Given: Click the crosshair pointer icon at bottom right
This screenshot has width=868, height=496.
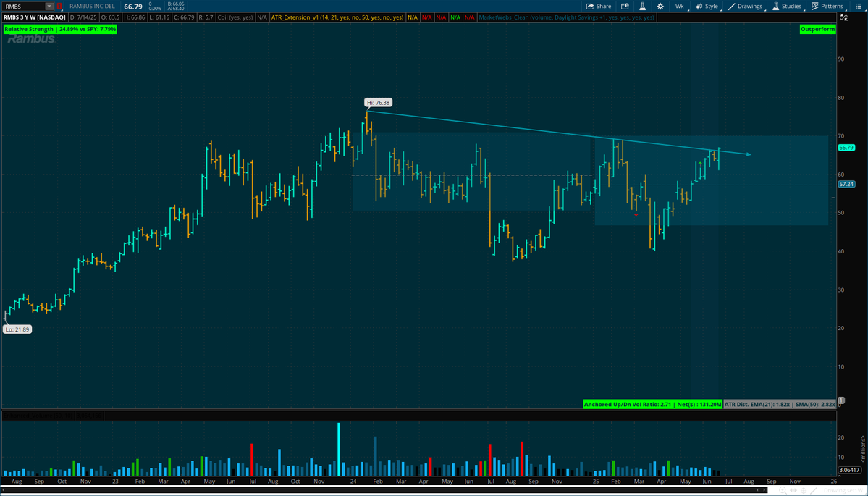Looking at the screenshot, I should click(804, 490).
